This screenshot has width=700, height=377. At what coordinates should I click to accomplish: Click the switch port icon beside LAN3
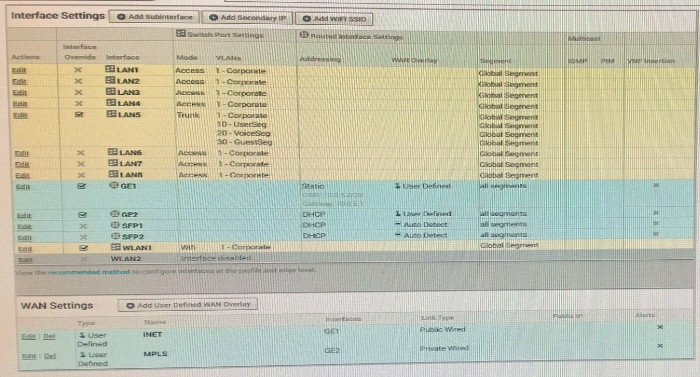(x=111, y=92)
